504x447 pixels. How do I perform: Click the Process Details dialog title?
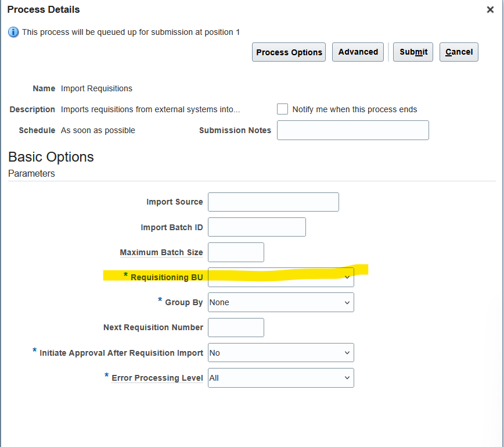[44, 9]
